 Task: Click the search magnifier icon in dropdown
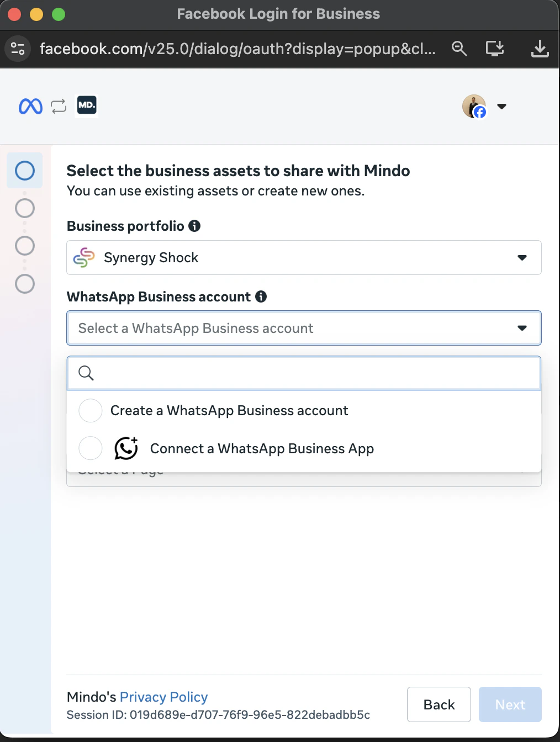(x=86, y=373)
